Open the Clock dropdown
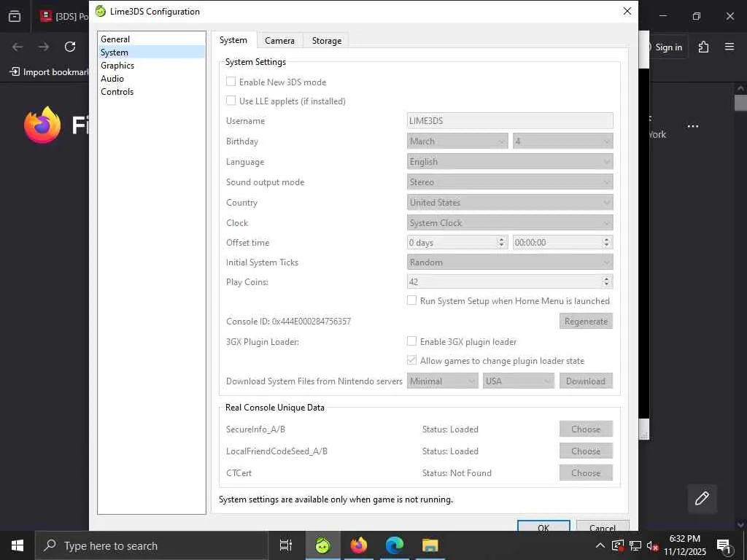The width and height of the screenshot is (747, 560). point(510,223)
